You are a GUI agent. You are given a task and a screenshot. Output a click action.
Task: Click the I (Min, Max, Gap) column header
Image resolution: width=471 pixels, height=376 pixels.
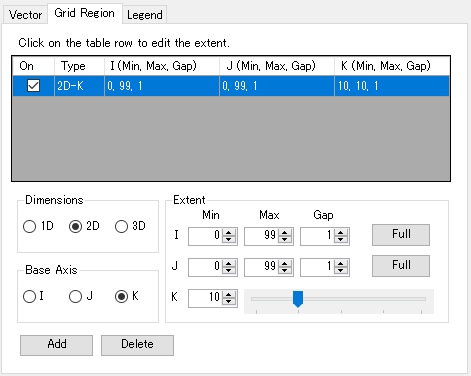click(162, 66)
